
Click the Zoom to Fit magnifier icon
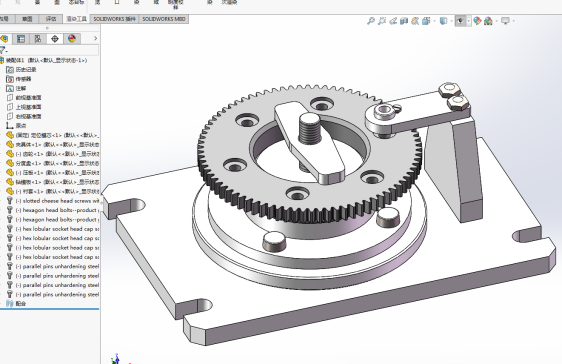(x=371, y=21)
